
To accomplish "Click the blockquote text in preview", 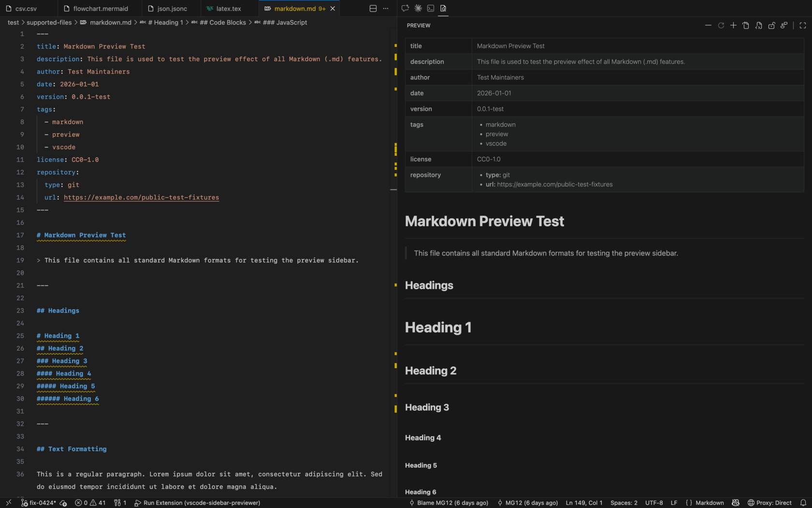I will [546, 253].
